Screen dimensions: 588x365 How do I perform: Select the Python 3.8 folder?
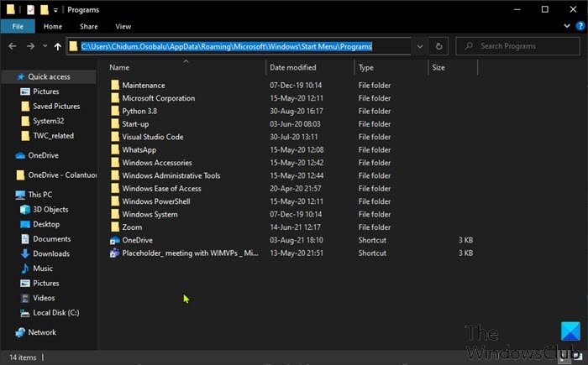click(139, 112)
